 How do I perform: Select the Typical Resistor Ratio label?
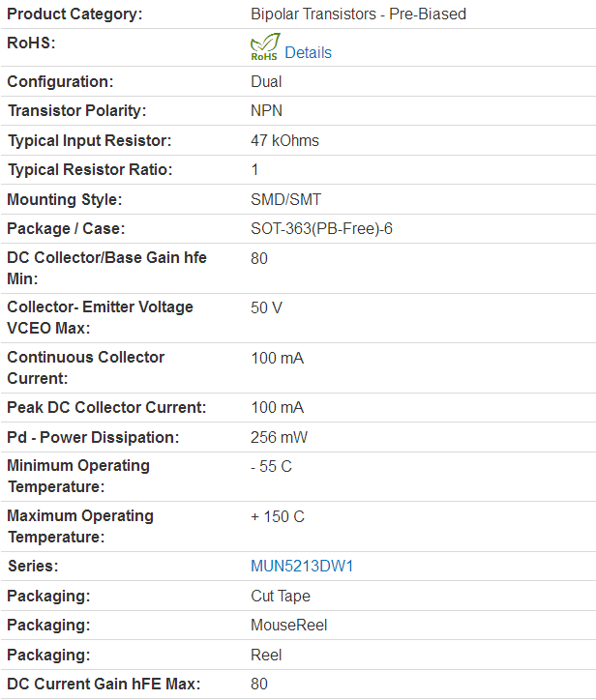pos(90,169)
